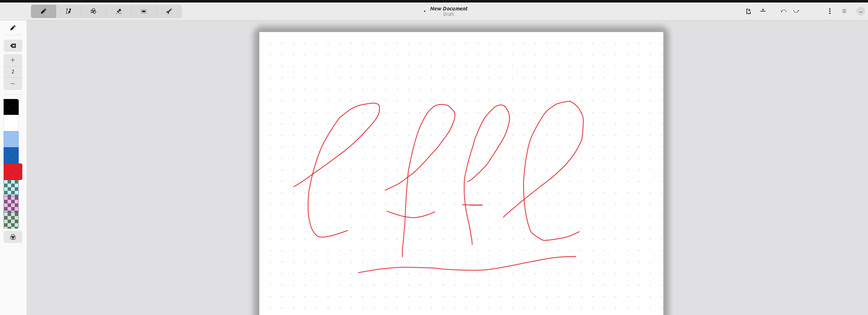Image resolution: width=868 pixels, height=315 pixels.
Task: Open the hamburger main menu
Action: click(x=844, y=11)
